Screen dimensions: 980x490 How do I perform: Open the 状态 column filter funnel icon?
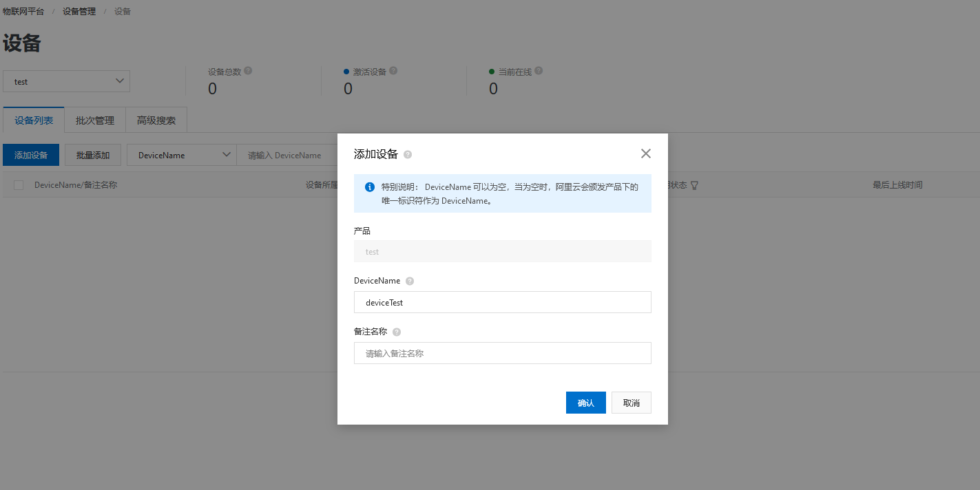(694, 185)
